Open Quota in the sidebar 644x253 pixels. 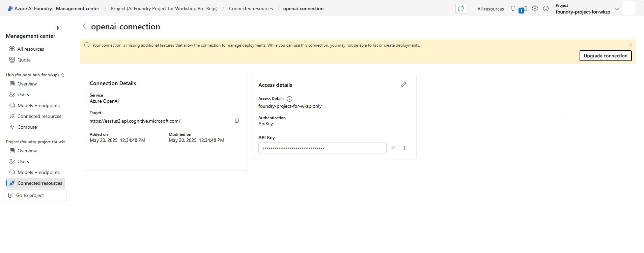pyautogui.click(x=24, y=60)
